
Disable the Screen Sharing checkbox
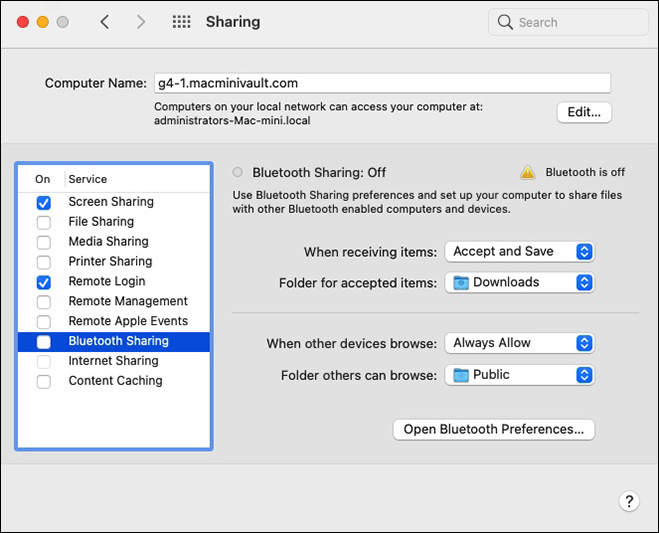(x=44, y=202)
